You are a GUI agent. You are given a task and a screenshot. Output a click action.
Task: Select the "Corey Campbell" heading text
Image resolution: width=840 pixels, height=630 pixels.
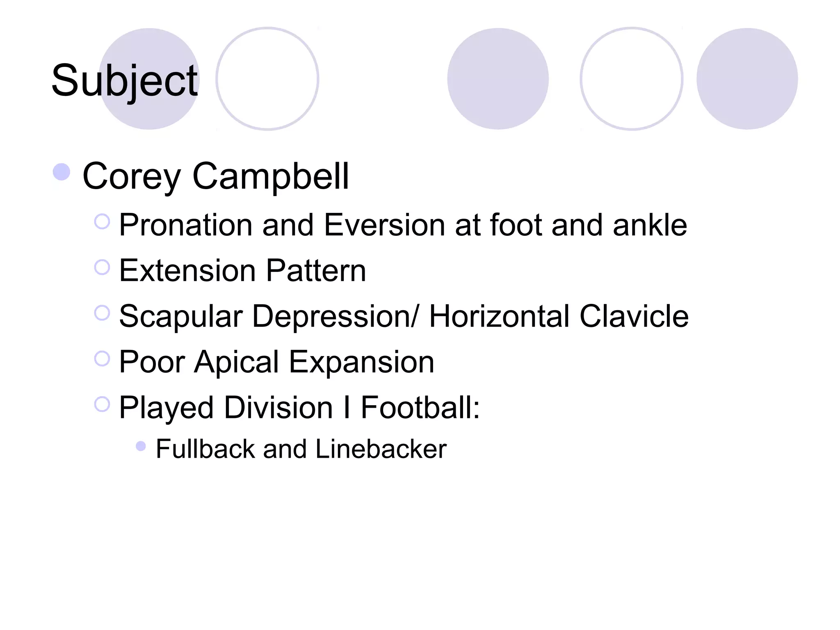pyautogui.click(x=216, y=176)
